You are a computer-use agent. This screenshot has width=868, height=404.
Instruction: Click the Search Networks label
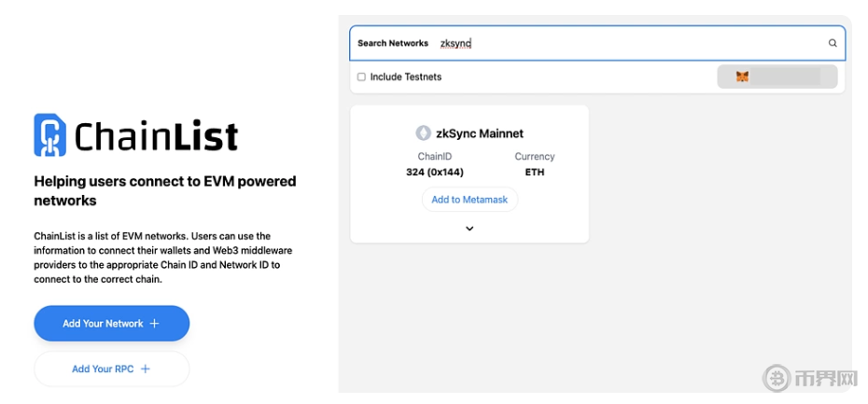(x=393, y=43)
